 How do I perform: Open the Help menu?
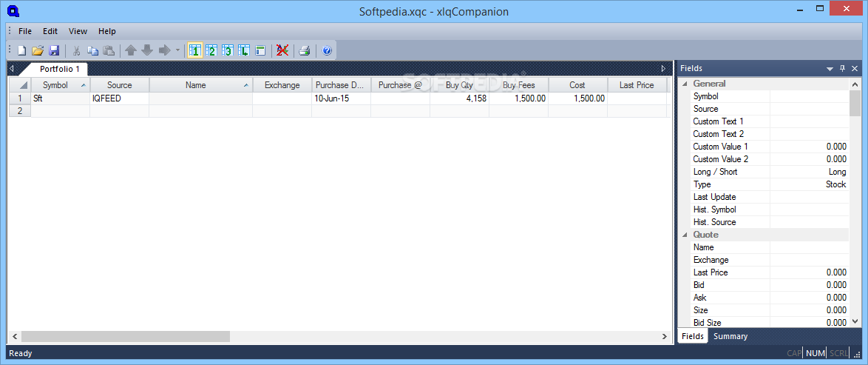[x=107, y=31]
